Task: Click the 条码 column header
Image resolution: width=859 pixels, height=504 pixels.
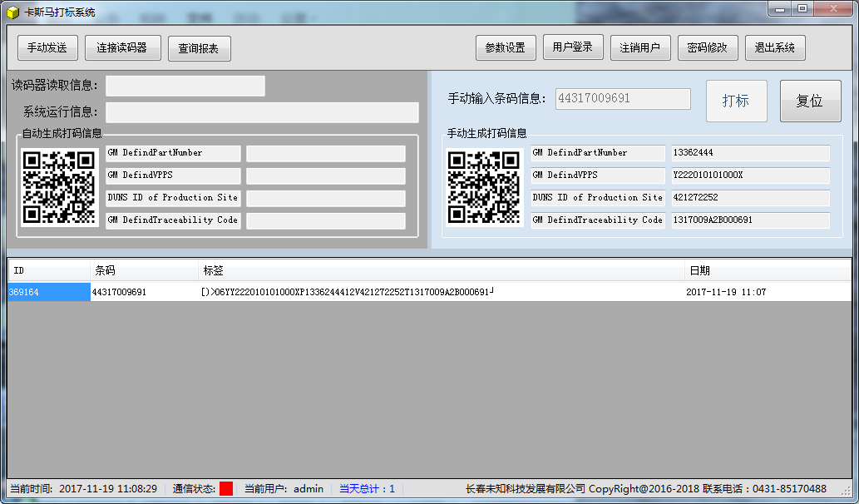Action: (144, 270)
